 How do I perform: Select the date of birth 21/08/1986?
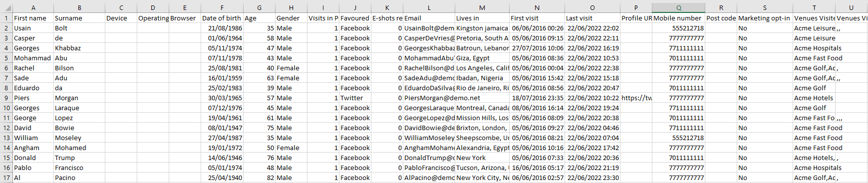pyautogui.click(x=222, y=28)
